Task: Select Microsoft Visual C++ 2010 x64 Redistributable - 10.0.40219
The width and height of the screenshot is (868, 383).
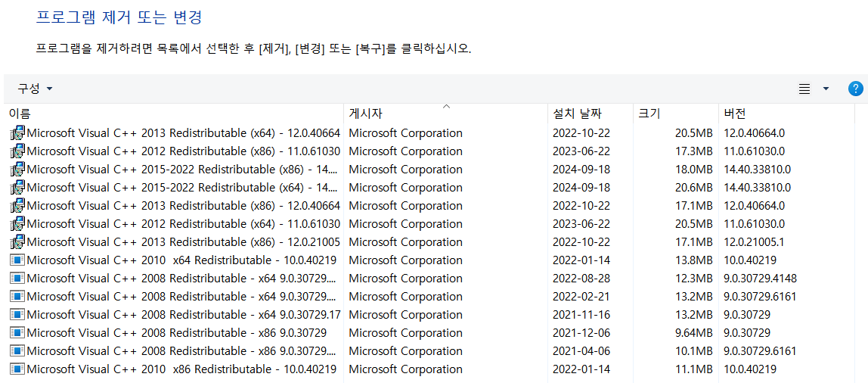Action: click(x=181, y=260)
